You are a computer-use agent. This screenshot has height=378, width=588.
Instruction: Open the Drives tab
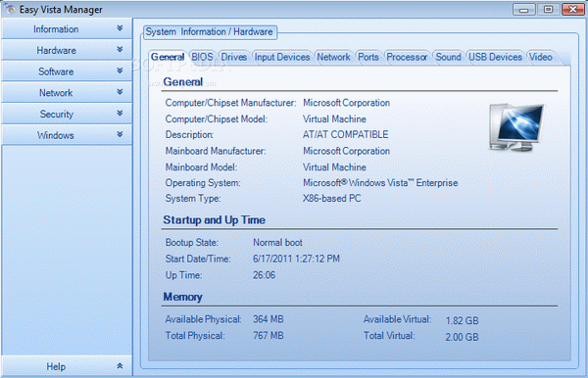233,58
